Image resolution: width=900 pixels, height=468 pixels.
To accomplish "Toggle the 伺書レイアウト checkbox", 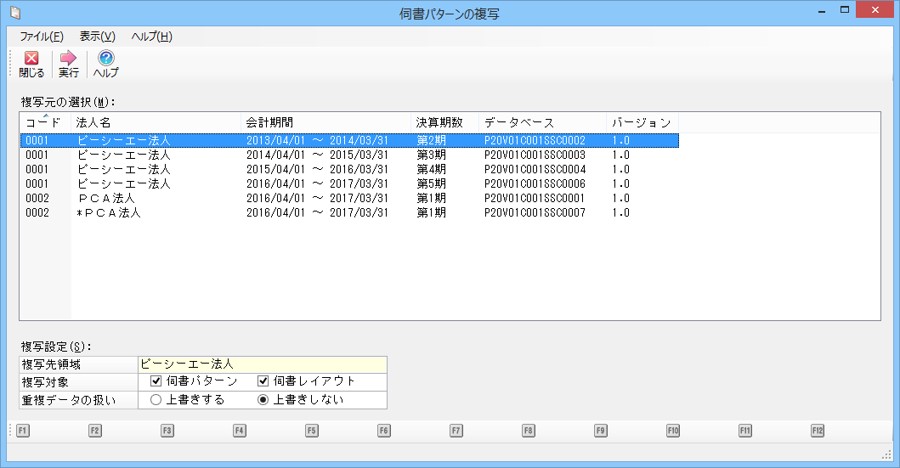I will (264, 381).
